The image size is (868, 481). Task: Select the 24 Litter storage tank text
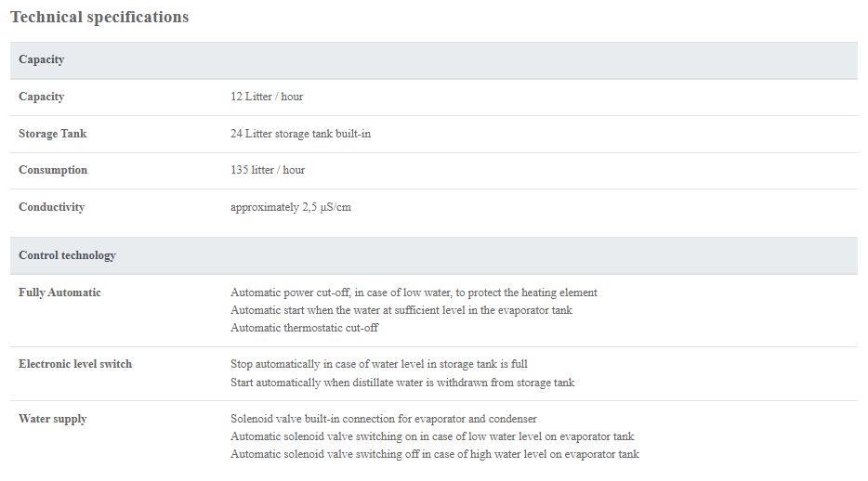[300, 134]
